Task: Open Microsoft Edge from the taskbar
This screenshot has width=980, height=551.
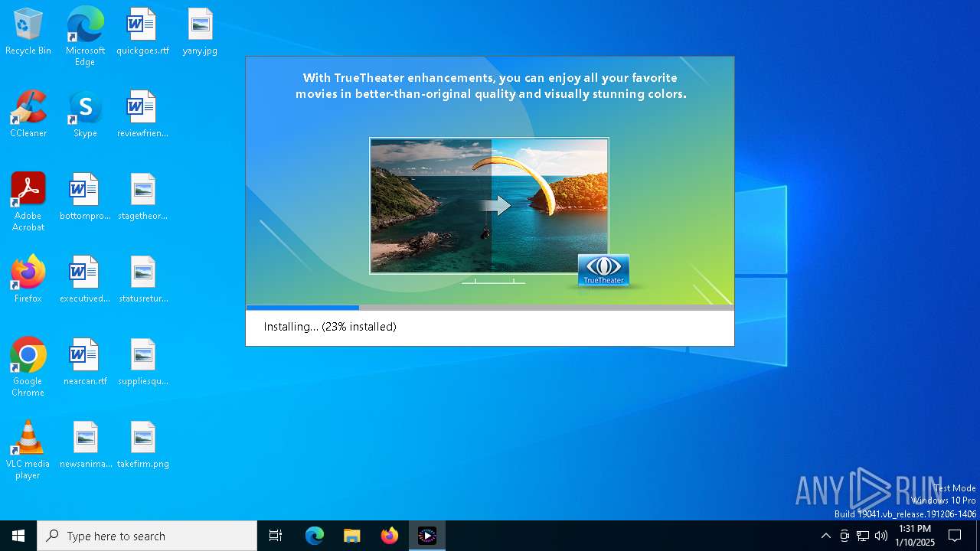Action: [x=315, y=536]
